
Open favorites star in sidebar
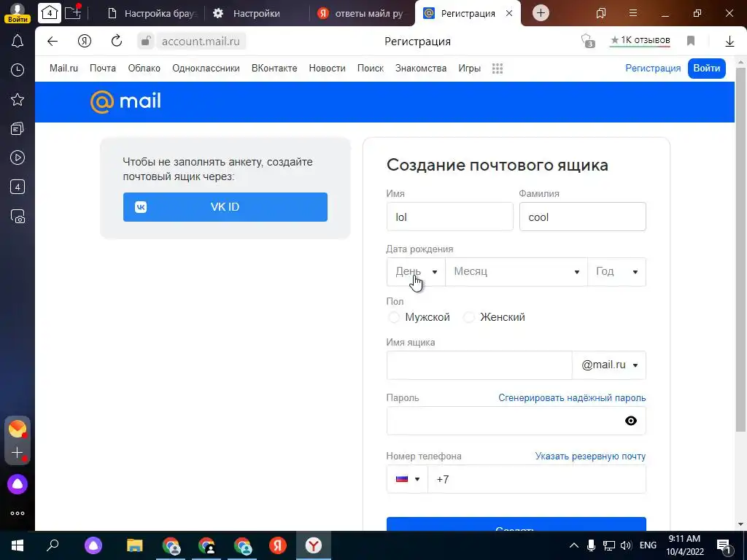[x=18, y=99]
